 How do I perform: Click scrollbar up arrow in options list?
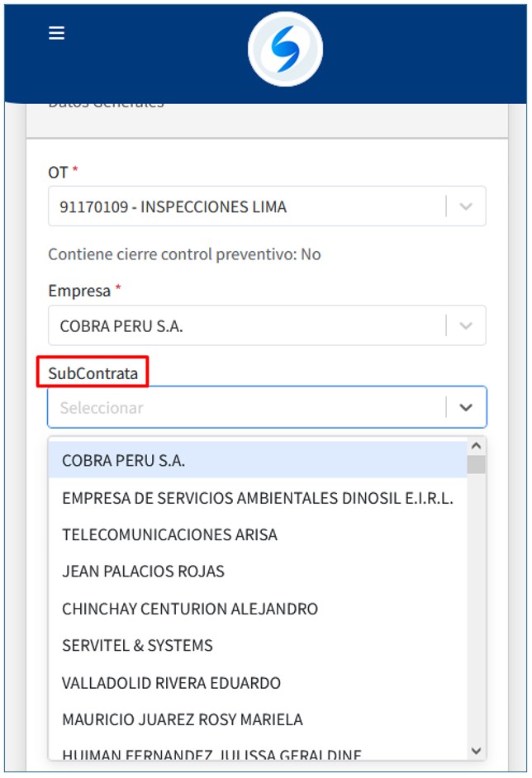(476, 446)
